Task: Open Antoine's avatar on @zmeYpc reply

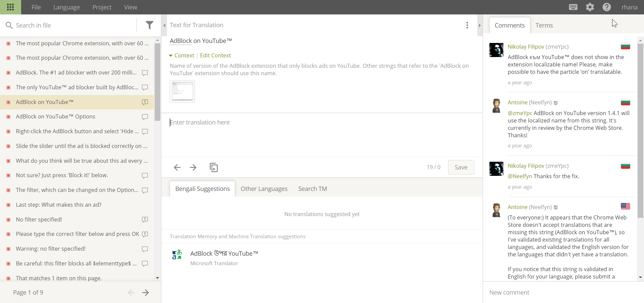Action: [x=496, y=106]
